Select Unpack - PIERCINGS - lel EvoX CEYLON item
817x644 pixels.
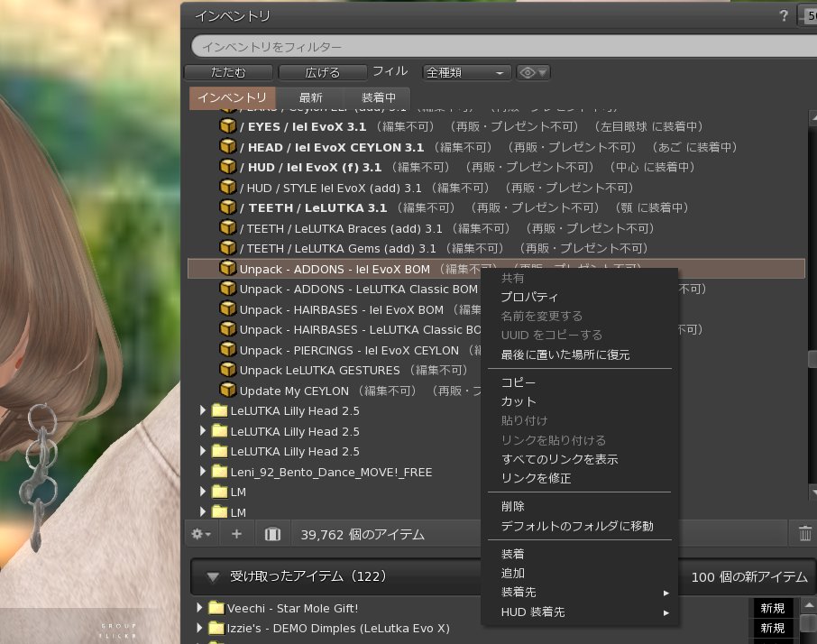click(349, 350)
